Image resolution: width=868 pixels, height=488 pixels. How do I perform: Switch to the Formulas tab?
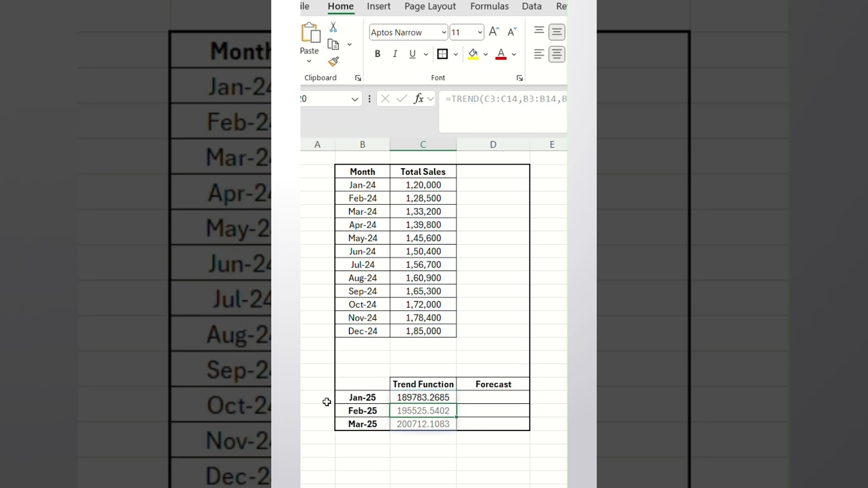(x=490, y=6)
